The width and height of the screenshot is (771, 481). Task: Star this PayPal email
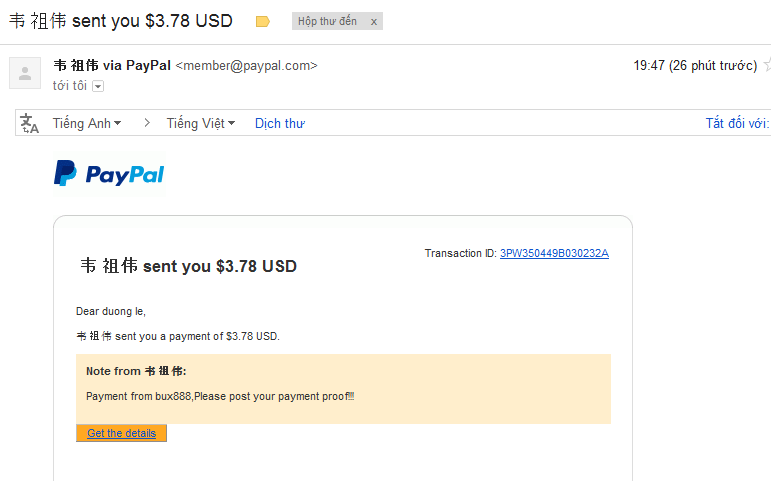(x=767, y=66)
